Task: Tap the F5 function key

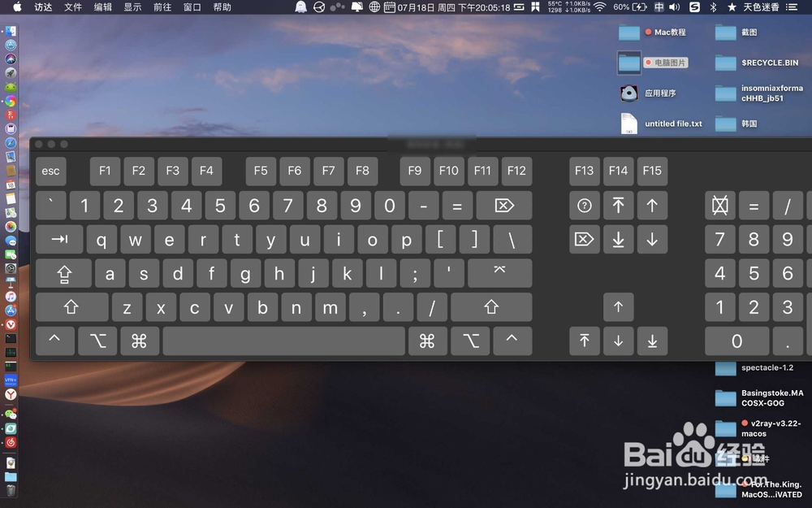Action: coord(261,171)
